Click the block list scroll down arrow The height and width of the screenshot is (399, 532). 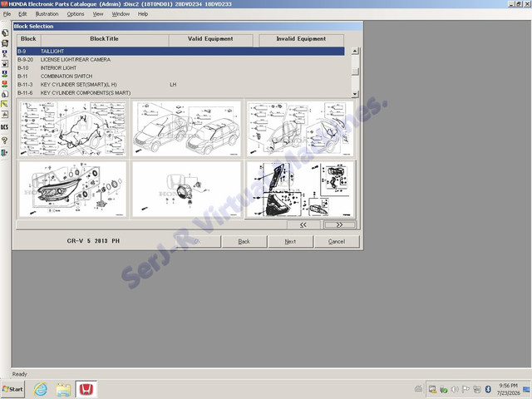355,94
